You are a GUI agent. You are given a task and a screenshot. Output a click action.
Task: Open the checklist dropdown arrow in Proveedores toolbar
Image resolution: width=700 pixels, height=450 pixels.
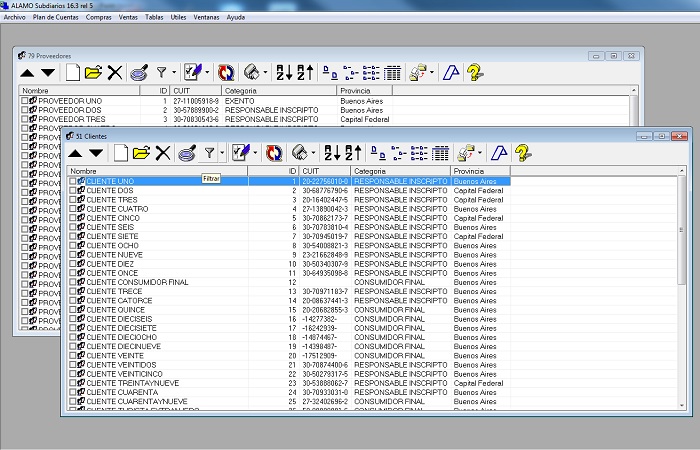207,72
